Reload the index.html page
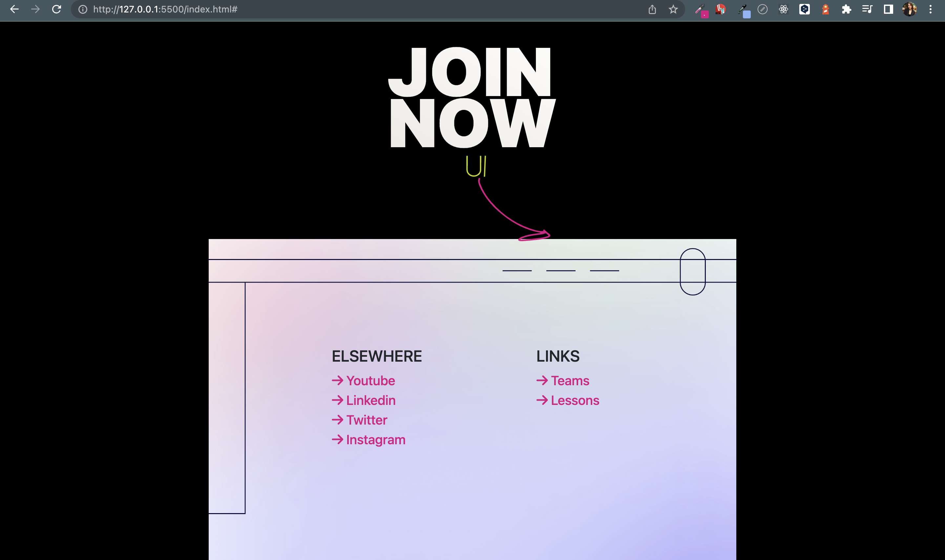945x560 pixels. click(57, 9)
